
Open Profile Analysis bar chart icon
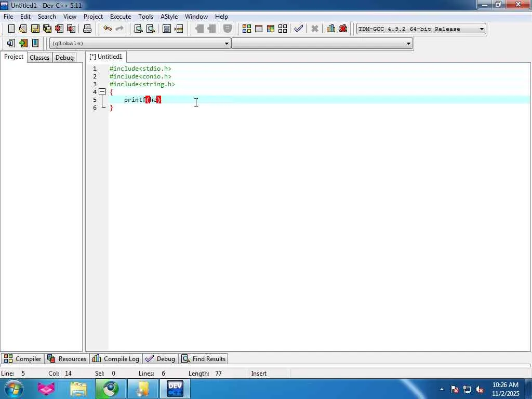(331, 29)
